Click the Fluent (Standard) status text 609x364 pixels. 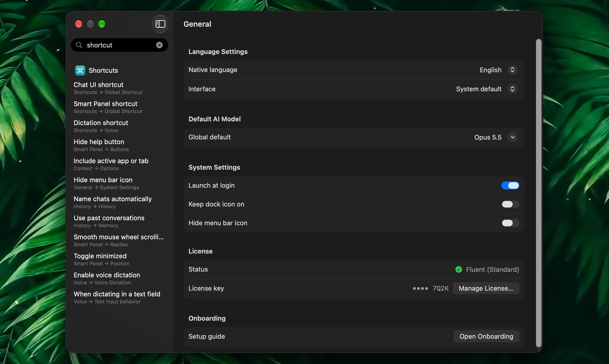point(492,269)
